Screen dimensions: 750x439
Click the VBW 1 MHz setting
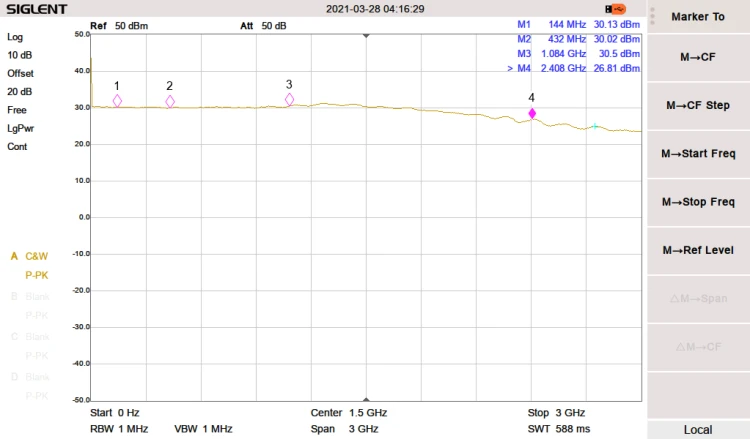[x=203, y=429]
